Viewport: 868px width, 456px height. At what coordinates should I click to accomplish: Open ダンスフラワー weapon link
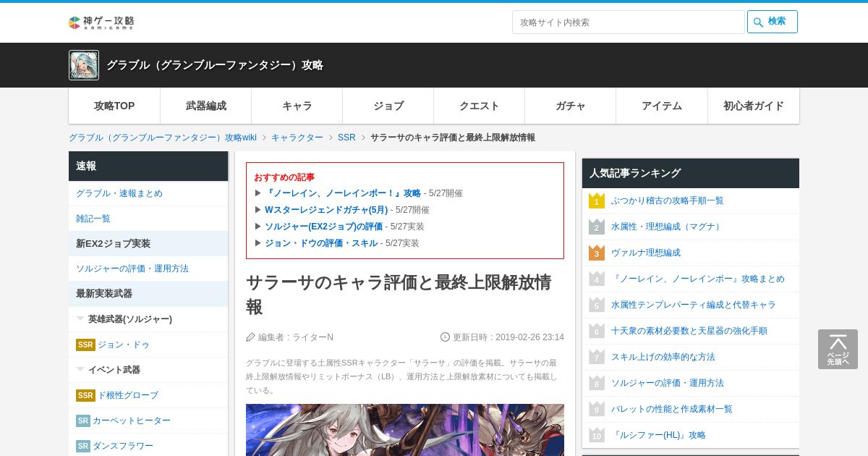coord(123,446)
